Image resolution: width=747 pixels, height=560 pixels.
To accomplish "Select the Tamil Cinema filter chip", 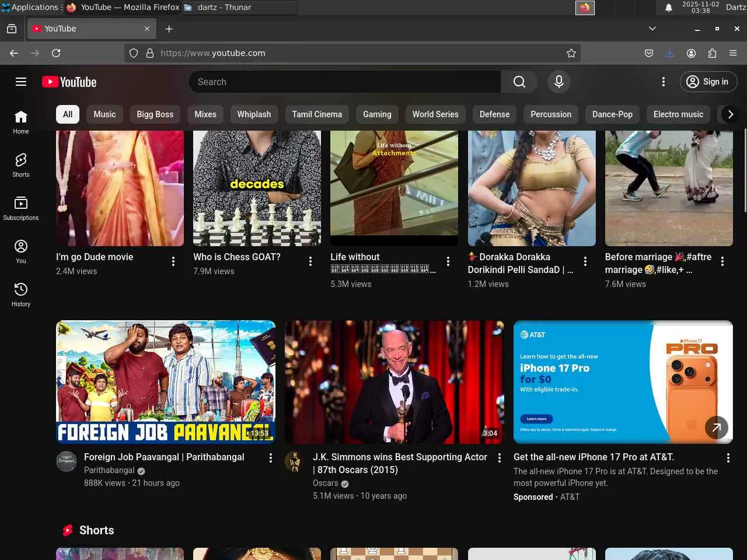I will click(317, 114).
